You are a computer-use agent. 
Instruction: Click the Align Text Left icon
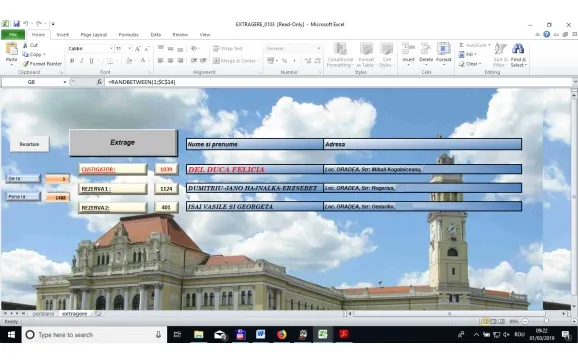[x=161, y=60]
